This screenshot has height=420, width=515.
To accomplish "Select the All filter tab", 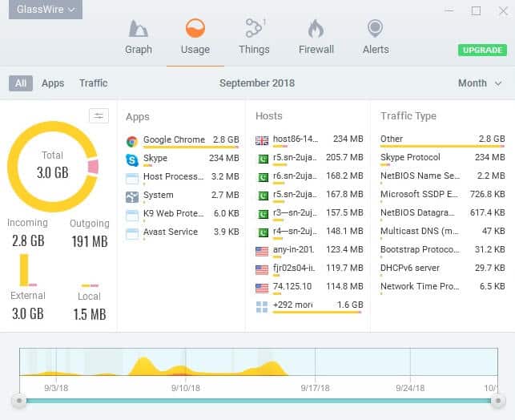I will click(x=20, y=83).
